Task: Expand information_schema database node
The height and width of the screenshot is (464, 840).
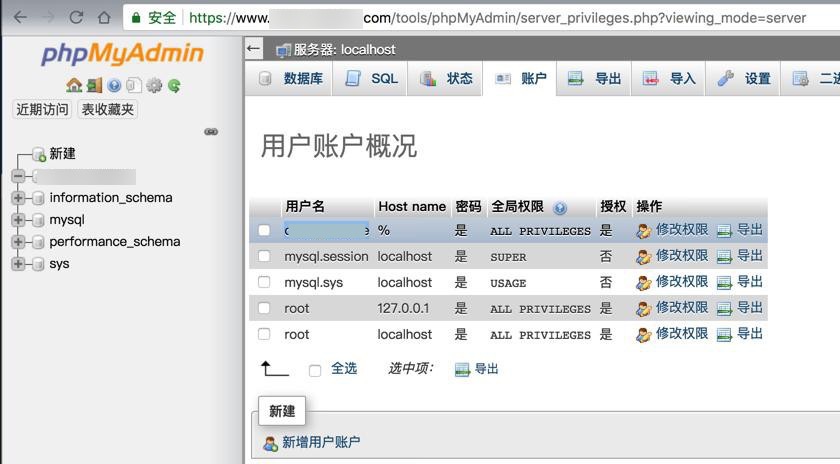Action: [x=18, y=198]
